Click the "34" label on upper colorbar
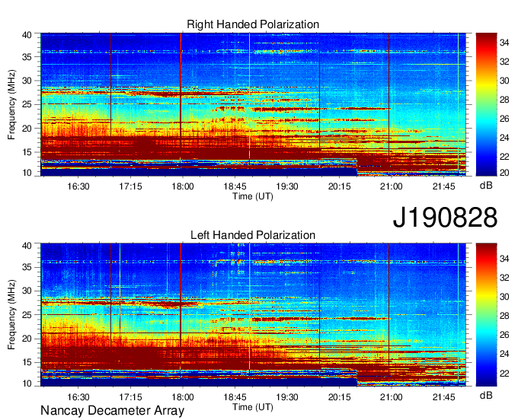Screen dimensions: 518x420 tap(504, 43)
